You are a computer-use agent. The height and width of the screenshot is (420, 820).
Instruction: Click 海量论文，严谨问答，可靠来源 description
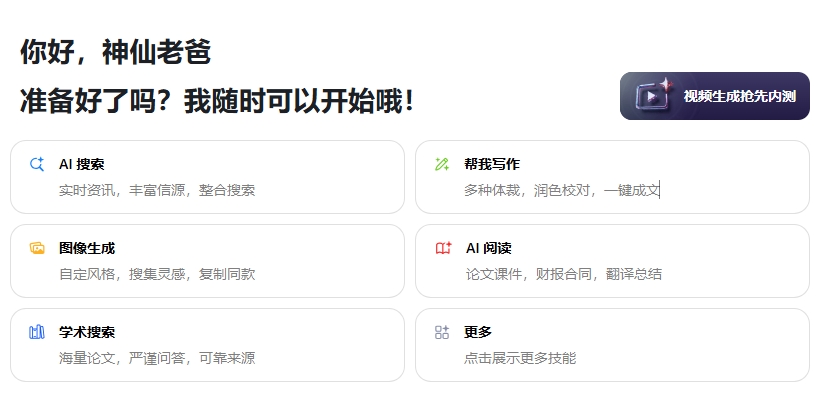click(157, 358)
